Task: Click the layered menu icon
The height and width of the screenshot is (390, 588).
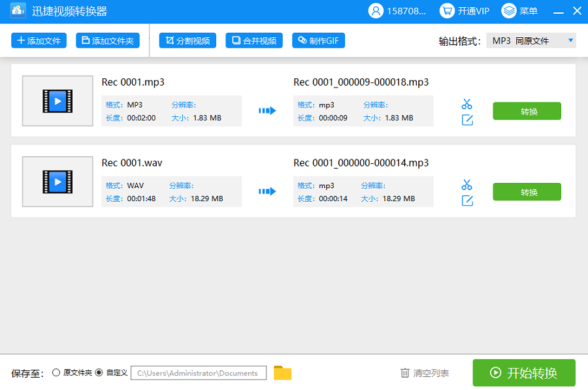Action: (x=509, y=11)
